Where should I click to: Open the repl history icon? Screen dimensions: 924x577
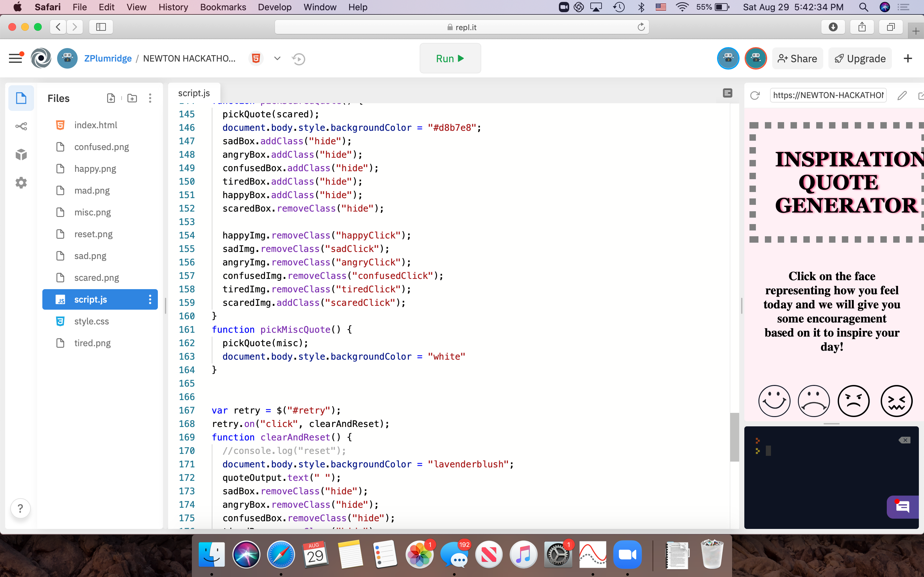[299, 59]
